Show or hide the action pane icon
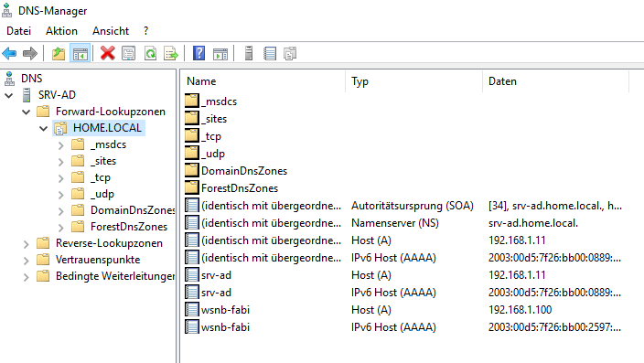Image resolution: width=644 pixels, height=363 pixels. (x=220, y=53)
